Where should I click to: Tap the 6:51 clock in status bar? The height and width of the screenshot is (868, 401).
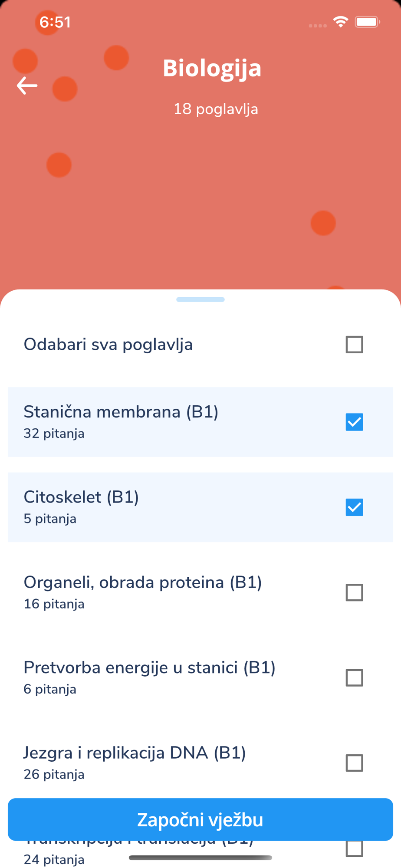click(55, 22)
